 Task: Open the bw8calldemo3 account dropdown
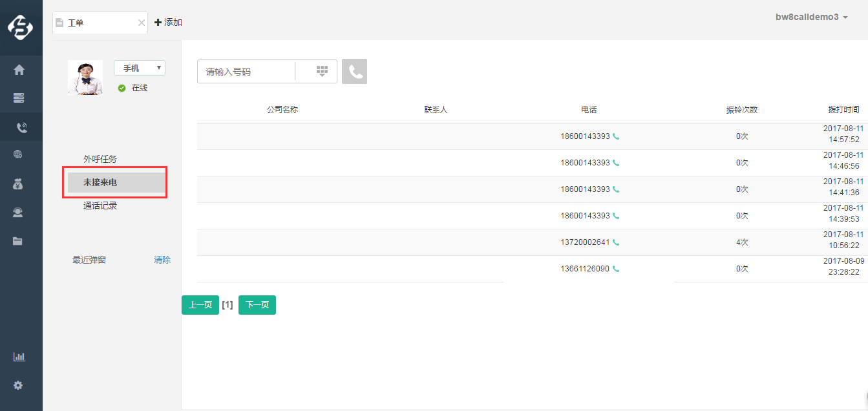[x=811, y=17]
